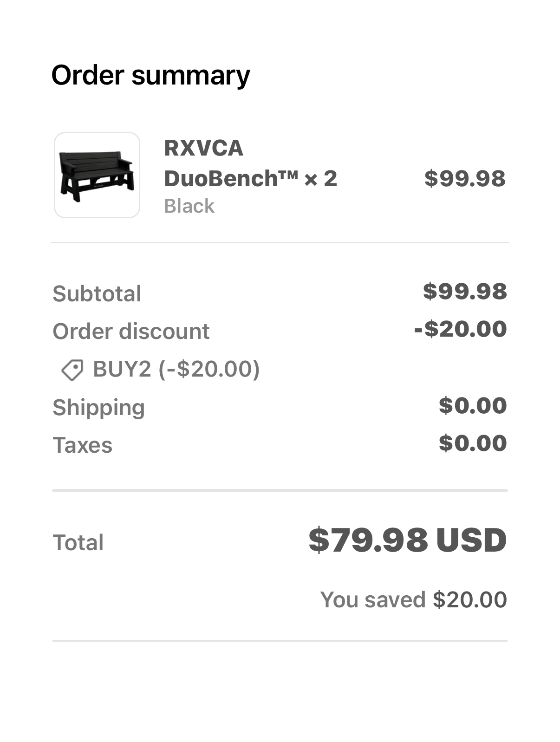The image size is (560, 742).
Task: Click the BUY2 (-$20.00) code text
Action: pyautogui.click(x=176, y=369)
